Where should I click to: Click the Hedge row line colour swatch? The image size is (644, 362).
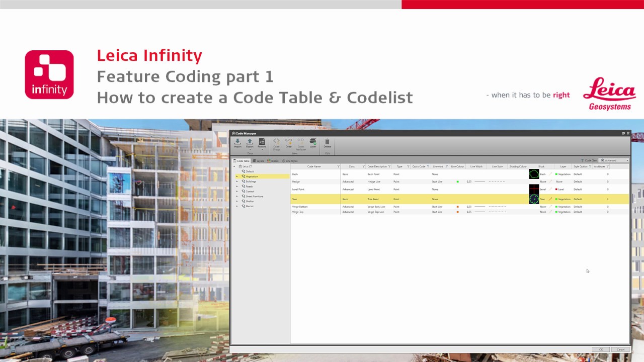(x=457, y=182)
